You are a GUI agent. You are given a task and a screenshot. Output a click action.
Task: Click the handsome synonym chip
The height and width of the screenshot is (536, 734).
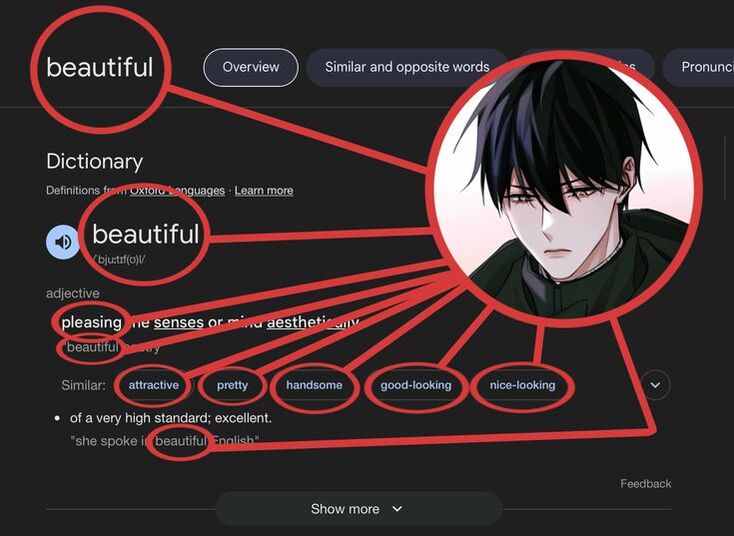pos(314,385)
